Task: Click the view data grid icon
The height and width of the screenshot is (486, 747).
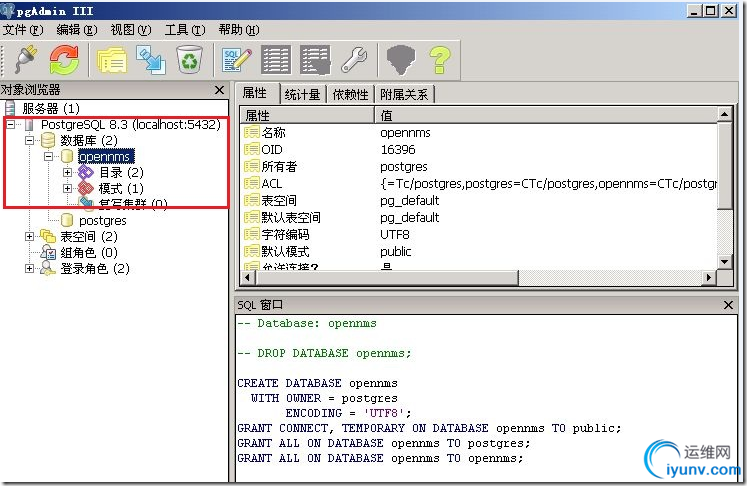Action: point(276,60)
